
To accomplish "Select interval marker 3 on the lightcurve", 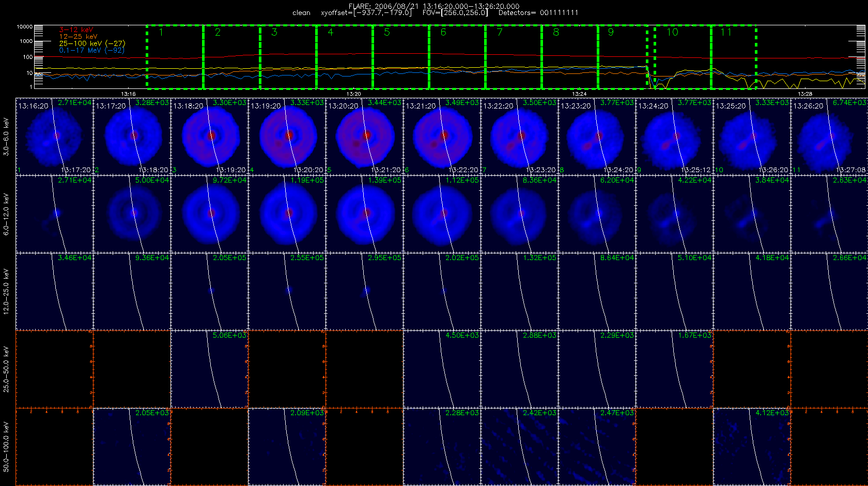I will (274, 33).
